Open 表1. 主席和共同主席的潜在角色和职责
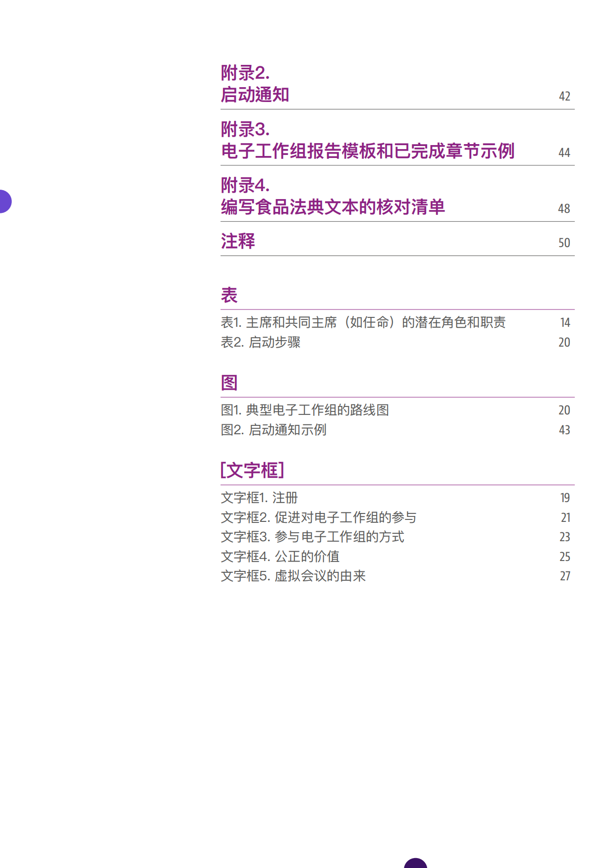The width and height of the screenshot is (612, 868). coord(363,322)
